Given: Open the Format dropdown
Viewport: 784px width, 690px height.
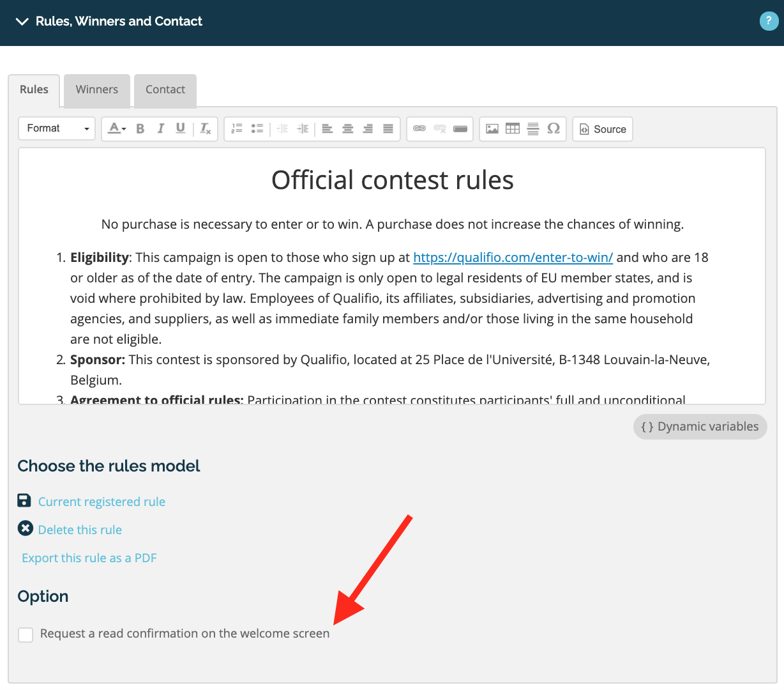Looking at the screenshot, I should pos(57,128).
